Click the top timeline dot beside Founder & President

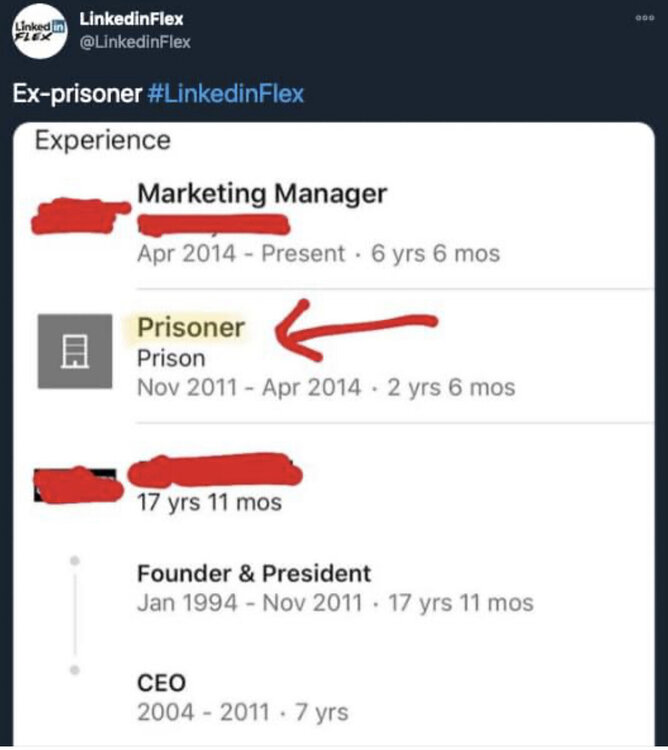coord(75,561)
